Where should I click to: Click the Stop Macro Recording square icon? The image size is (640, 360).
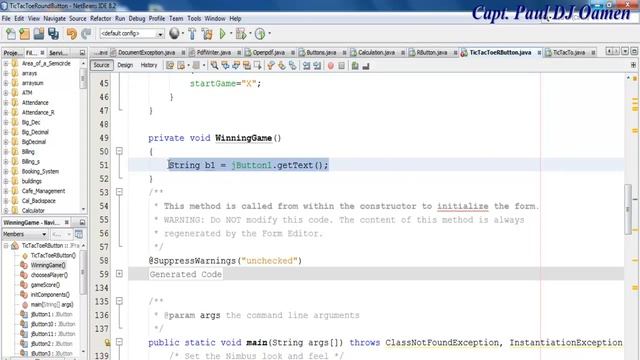342,66
